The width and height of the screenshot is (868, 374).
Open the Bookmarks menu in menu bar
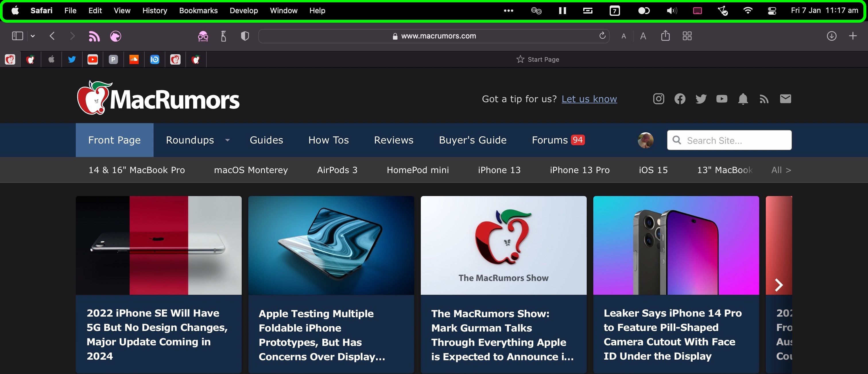click(x=197, y=10)
